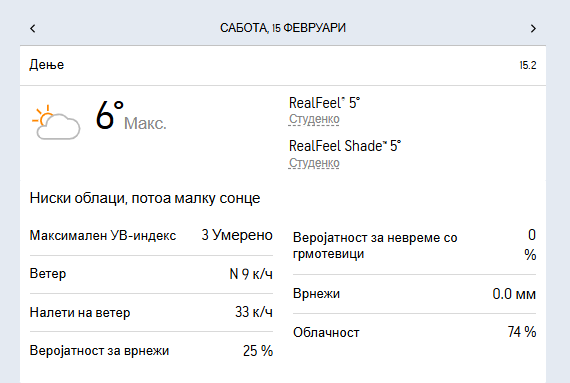Viewport: 570px width, 383px height.
Task: Open the Студенко link under RealFeel Shade
Action: coord(314,163)
